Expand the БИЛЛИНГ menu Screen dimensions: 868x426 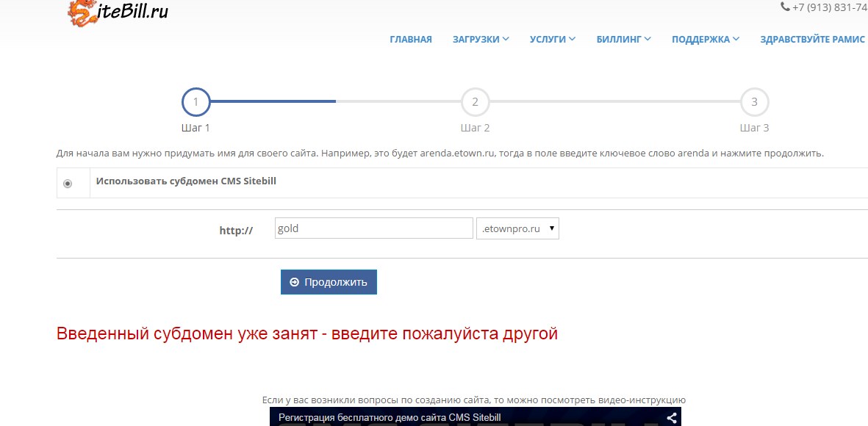(x=623, y=39)
